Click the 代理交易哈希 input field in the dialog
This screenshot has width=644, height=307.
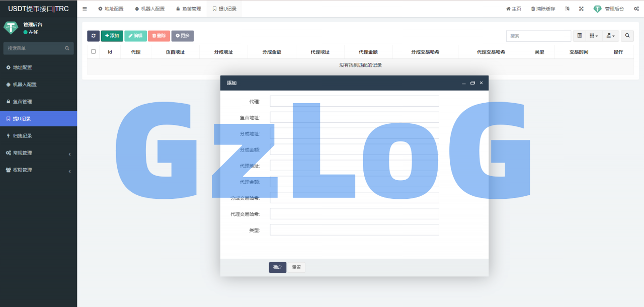pos(354,214)
